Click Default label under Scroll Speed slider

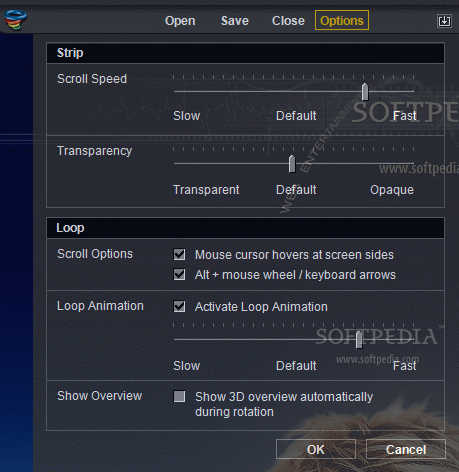point(296,116)
